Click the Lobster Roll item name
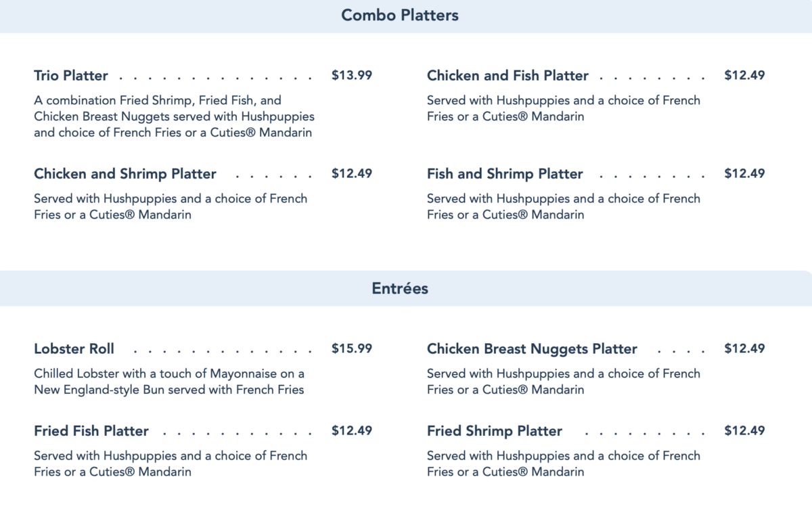 click(x=74, y=349)
